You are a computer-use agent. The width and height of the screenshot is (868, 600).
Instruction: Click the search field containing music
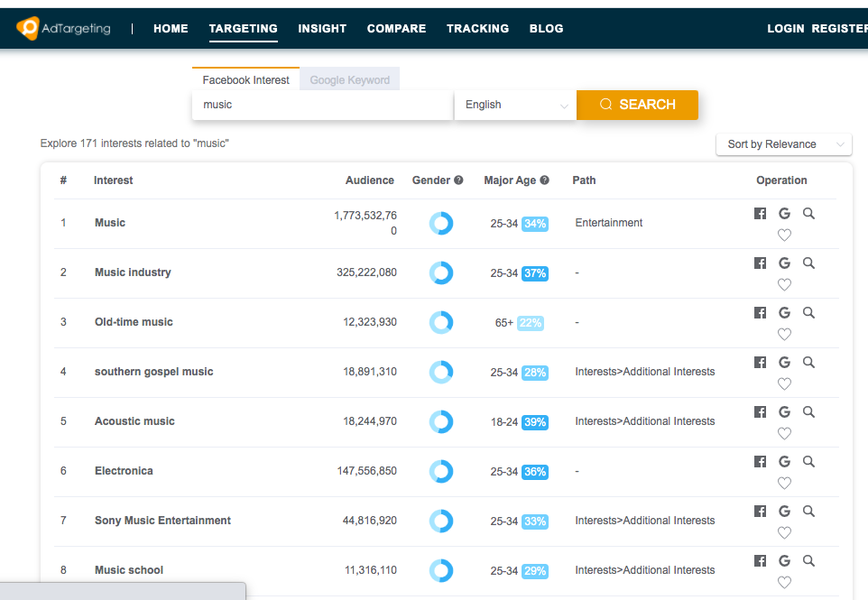point(323,105)
